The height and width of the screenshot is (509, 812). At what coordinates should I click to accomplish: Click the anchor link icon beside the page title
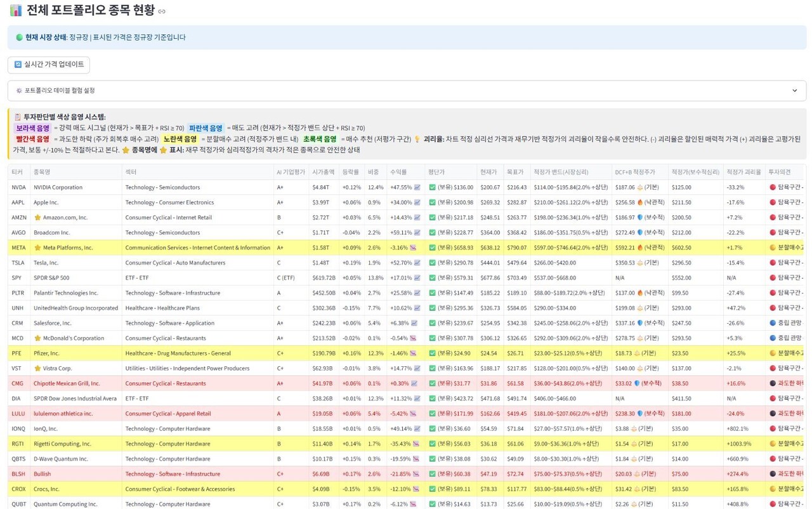[x=162, y=11]
